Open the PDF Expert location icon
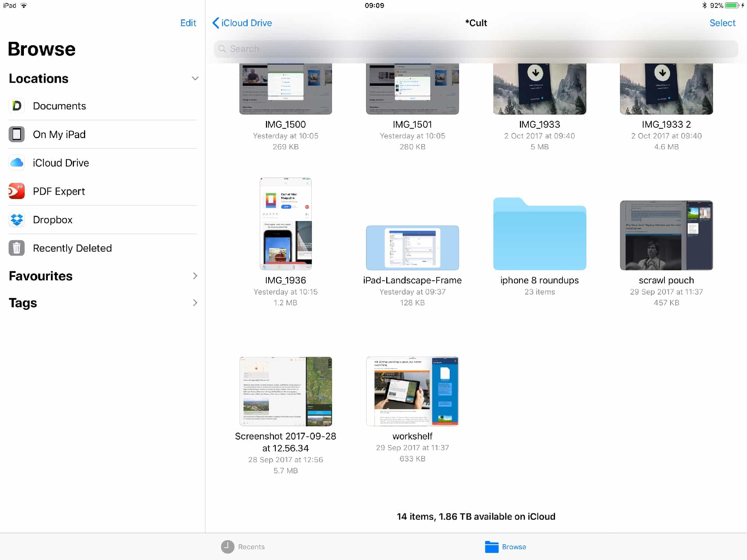 click(16, 191)
